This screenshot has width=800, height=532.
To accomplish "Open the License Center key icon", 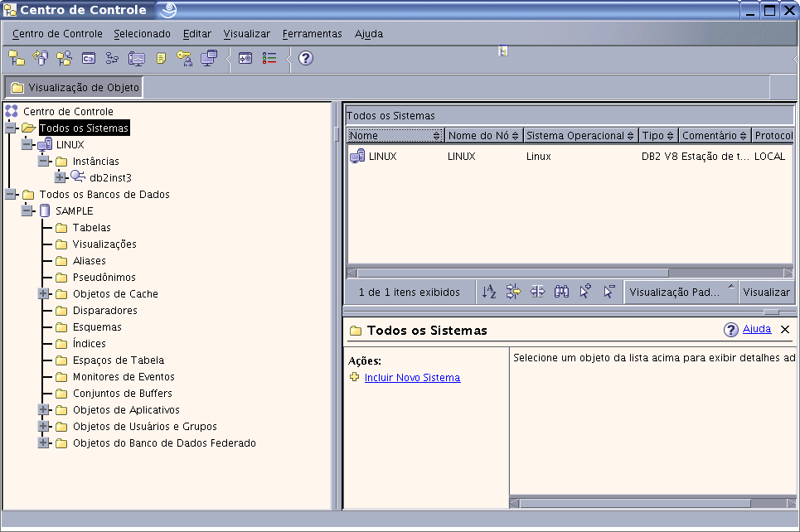I will tap(184, 58).
